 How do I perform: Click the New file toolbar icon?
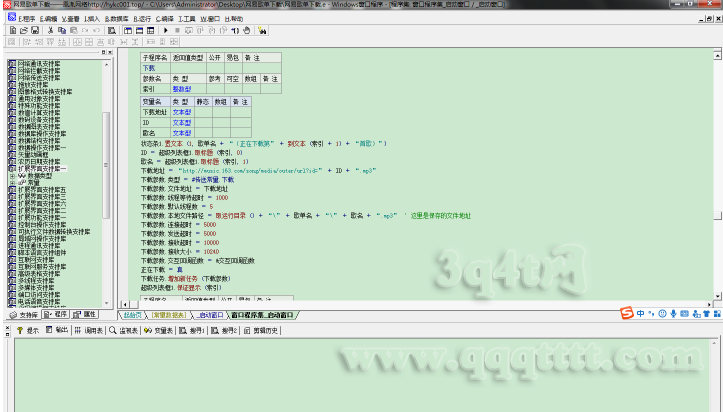tap(13, 30)
